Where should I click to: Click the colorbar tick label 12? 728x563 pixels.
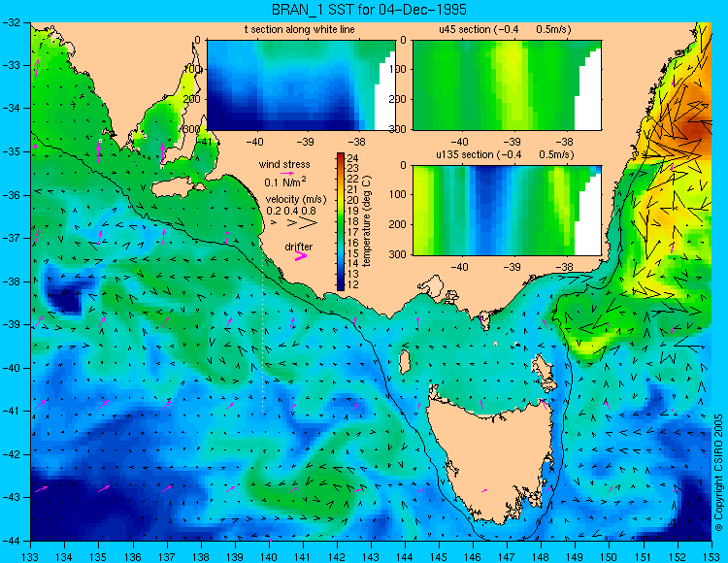[x=352, y=284]
